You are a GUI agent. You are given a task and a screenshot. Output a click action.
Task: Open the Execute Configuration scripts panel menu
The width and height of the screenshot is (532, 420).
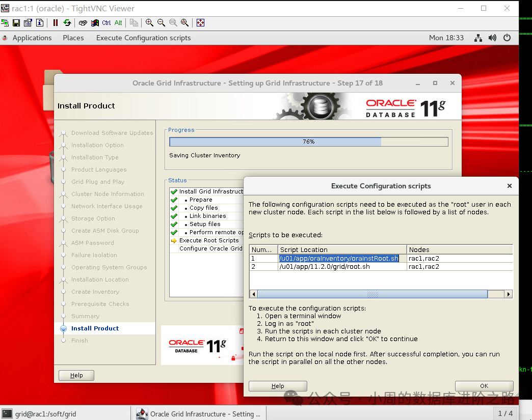click(144, 38)
